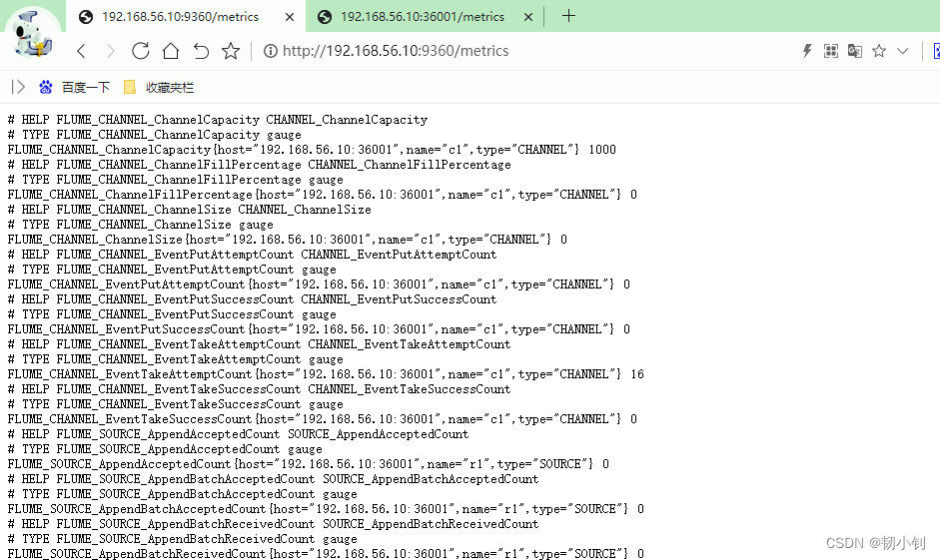Close the 9360/metrics tab
This screenshot has height=560, width=940.
pos(290,17)
